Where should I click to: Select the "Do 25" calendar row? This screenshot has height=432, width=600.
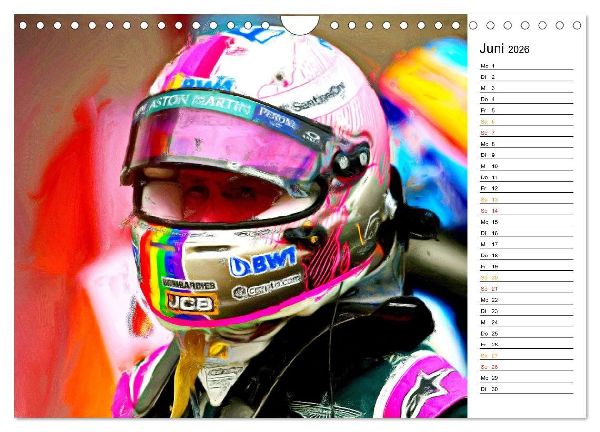click(x=527, y=333)
